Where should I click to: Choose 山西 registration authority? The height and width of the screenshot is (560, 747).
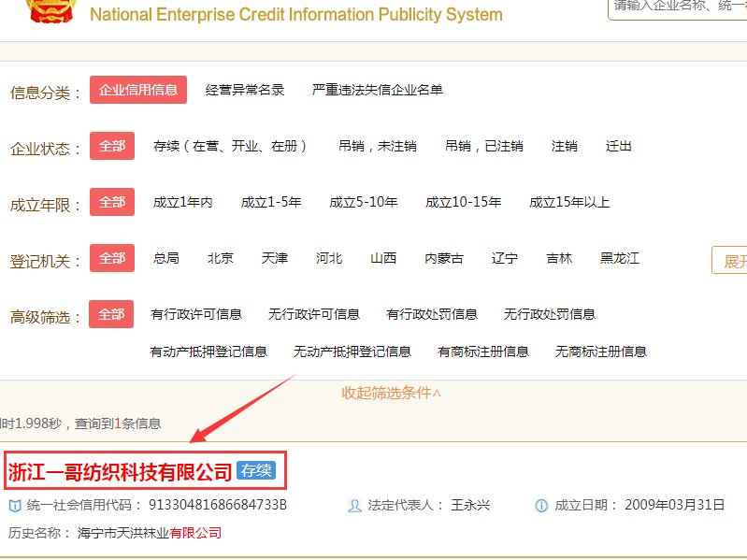(x=383, y=258)
